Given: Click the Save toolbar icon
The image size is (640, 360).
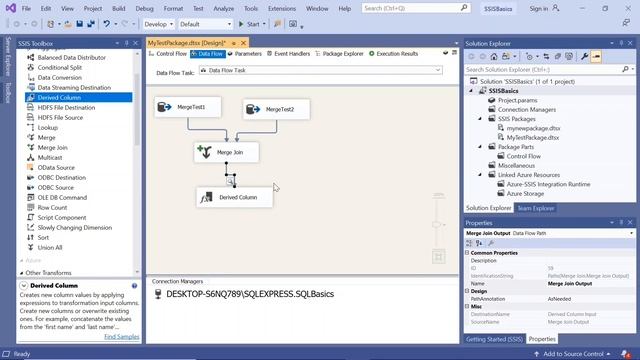Looking at the screenshot, I should coord(80,24).
